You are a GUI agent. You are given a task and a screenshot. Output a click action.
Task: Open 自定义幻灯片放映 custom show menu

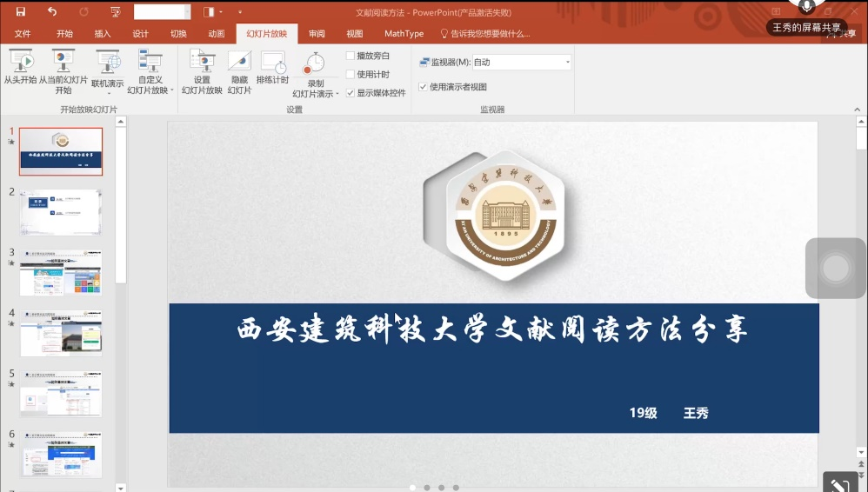pos(150,71)
